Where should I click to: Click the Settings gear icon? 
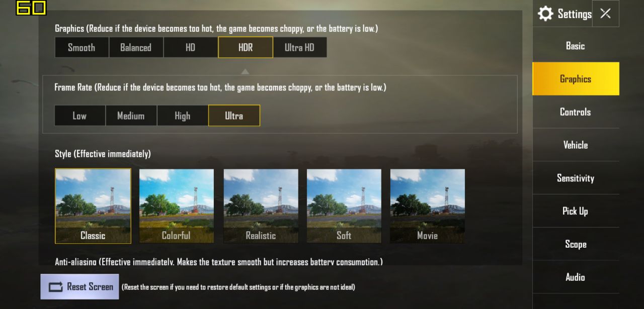(x=545, y=14)
